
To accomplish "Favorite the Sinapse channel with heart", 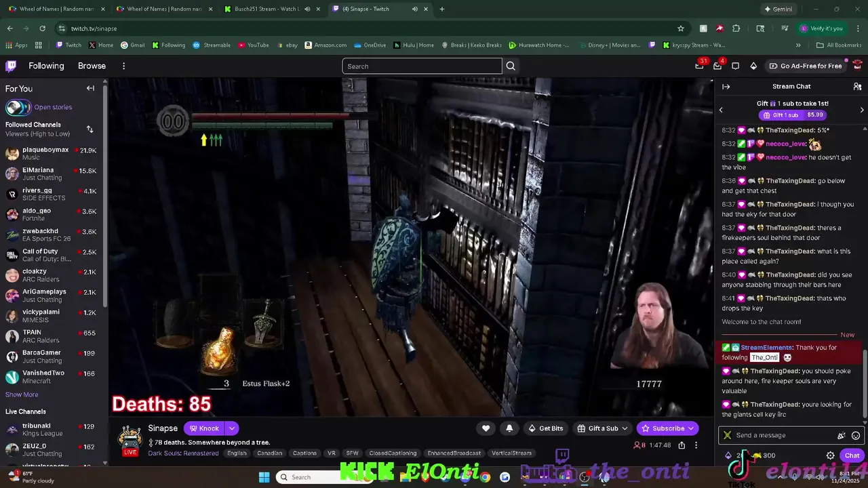I will click(x=486, y=428).
